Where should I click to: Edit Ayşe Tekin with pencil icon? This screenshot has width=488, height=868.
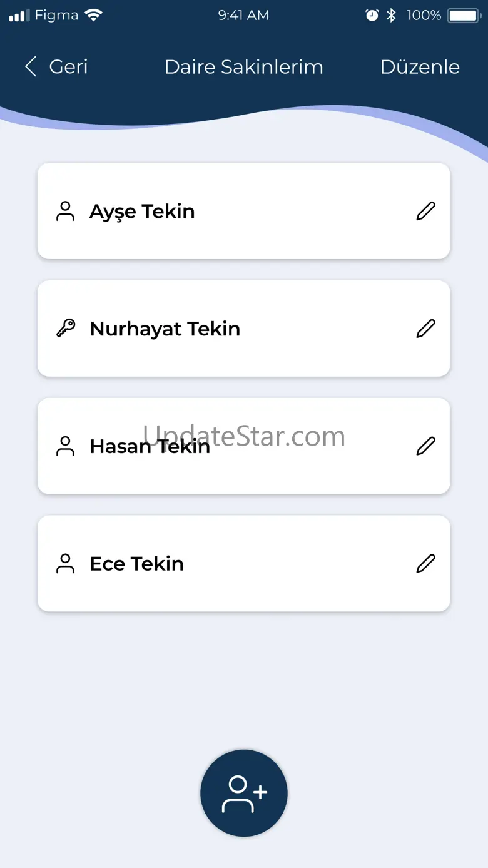click(425, 211)
